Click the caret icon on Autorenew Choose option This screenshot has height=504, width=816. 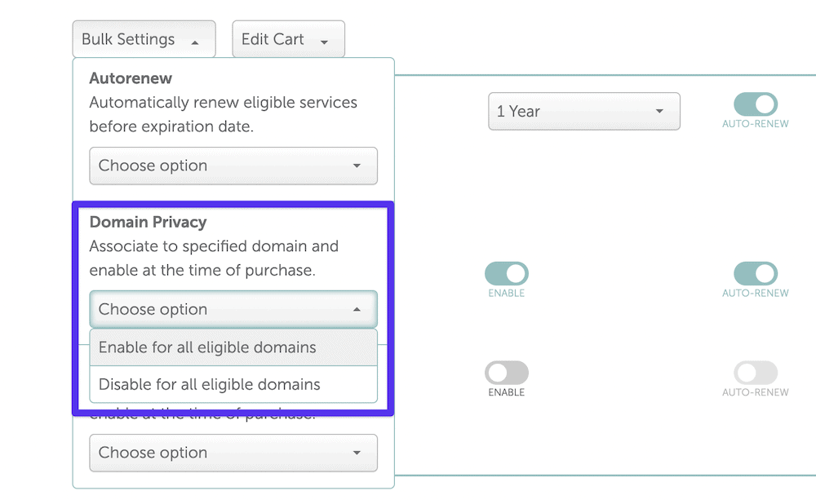pyautogui.click(x=359, y=166)
